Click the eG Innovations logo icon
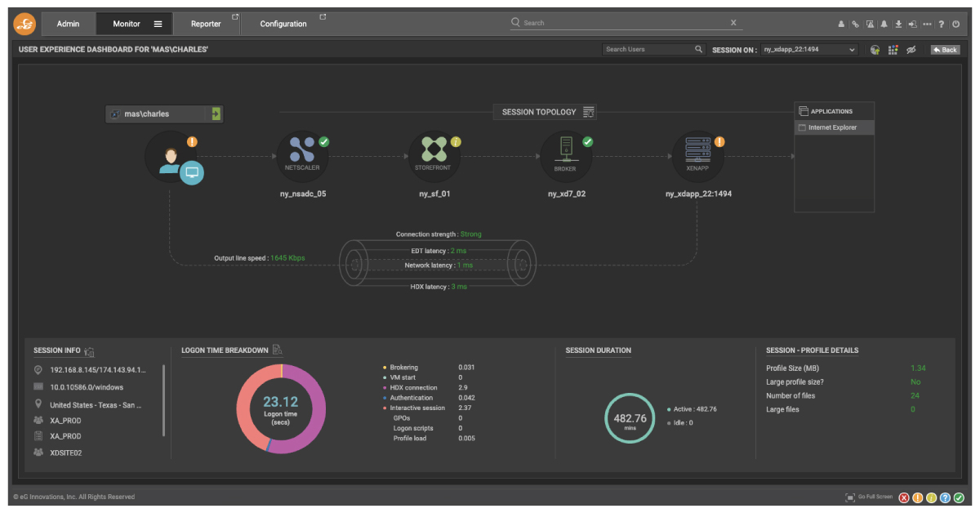Image resolution: width=980 pixels, height=513 pixels. (24, 24)
